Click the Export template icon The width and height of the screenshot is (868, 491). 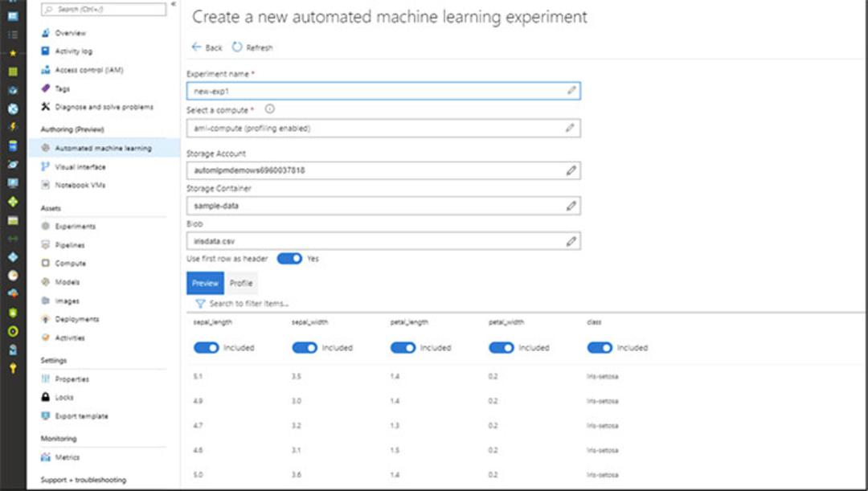coord(45,415)
